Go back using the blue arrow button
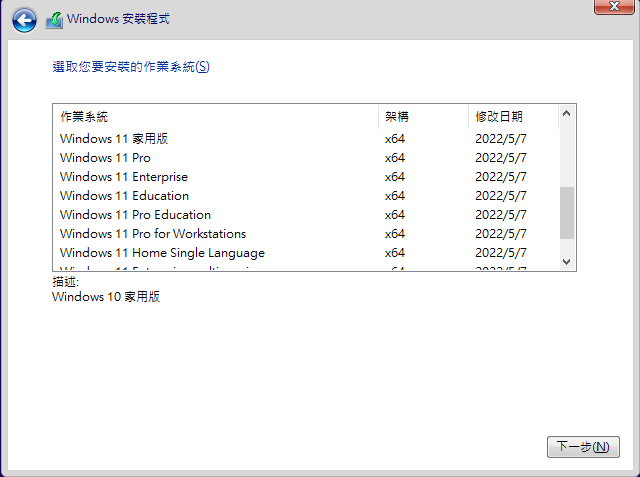 pos(24,20)
